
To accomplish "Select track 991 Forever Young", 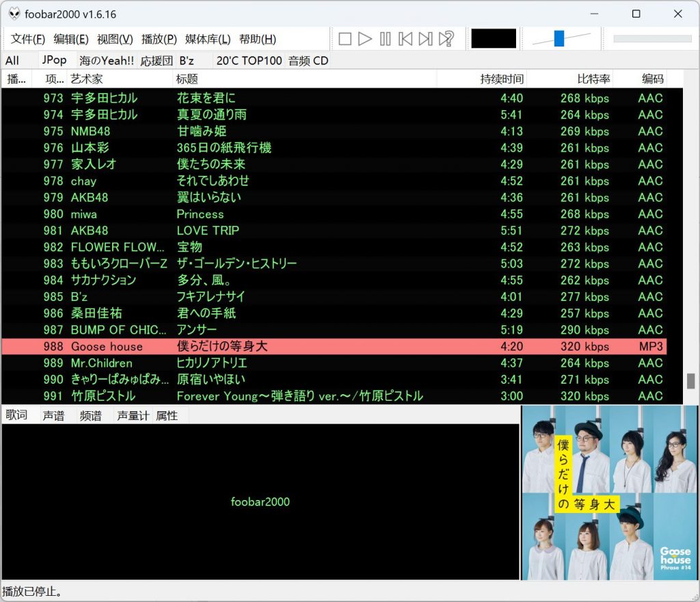I will (334, 395).
